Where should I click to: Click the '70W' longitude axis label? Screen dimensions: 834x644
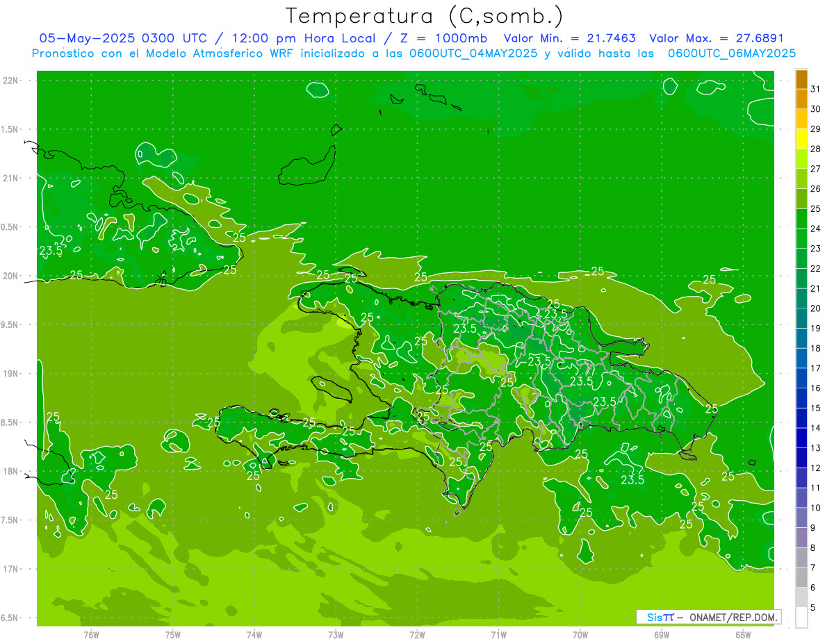(580, 634)
